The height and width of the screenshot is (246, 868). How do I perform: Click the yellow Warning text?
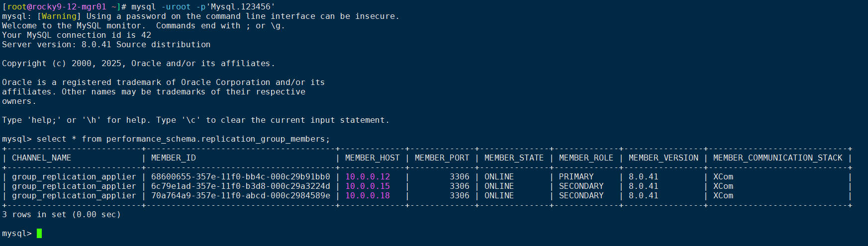point(59,16)
